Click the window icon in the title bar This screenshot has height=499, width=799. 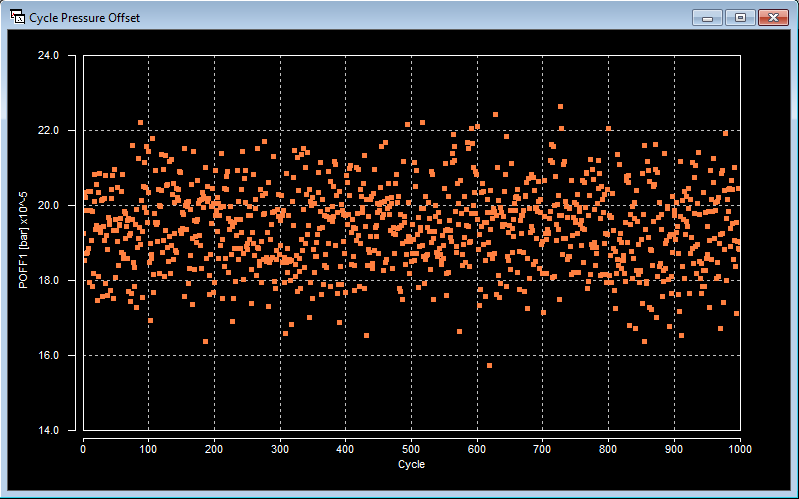[x=16, y=17]
